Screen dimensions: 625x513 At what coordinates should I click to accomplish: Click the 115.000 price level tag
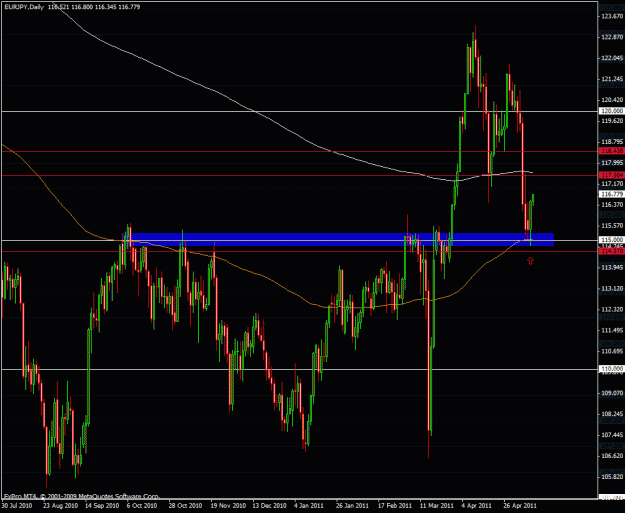coord(611,240)
